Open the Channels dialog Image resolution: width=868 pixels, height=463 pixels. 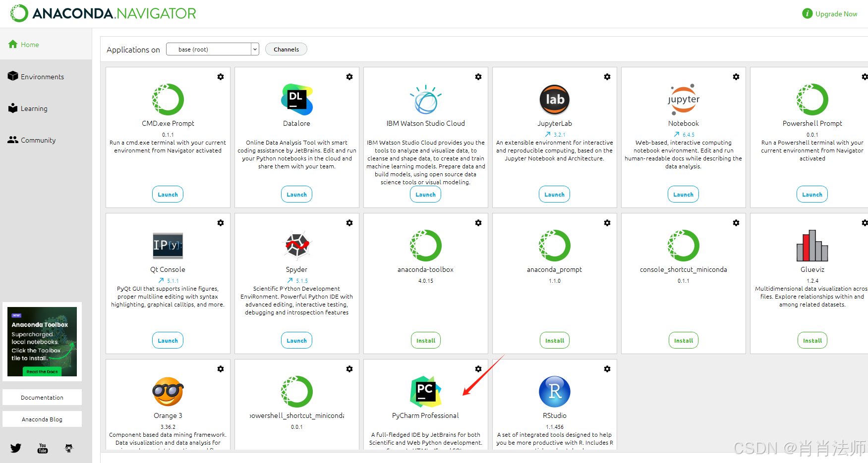click(x=287, y=49)
